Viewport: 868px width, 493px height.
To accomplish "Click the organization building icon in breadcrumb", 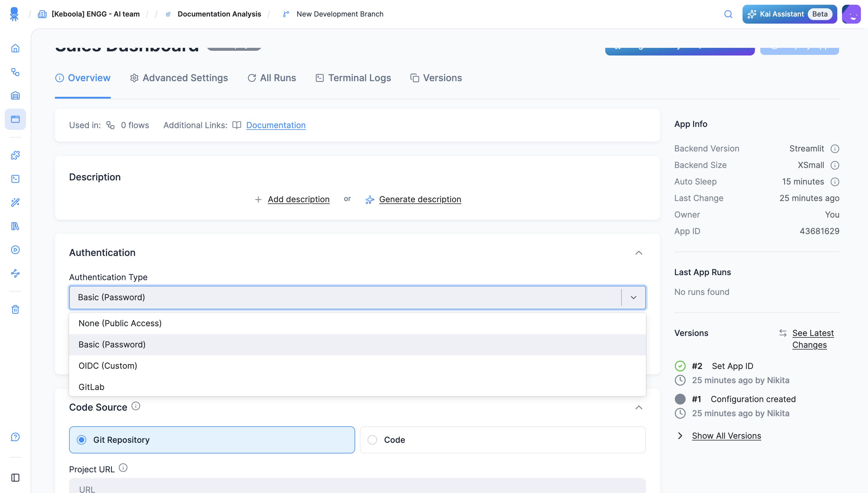I will click(x=42, y=14).
